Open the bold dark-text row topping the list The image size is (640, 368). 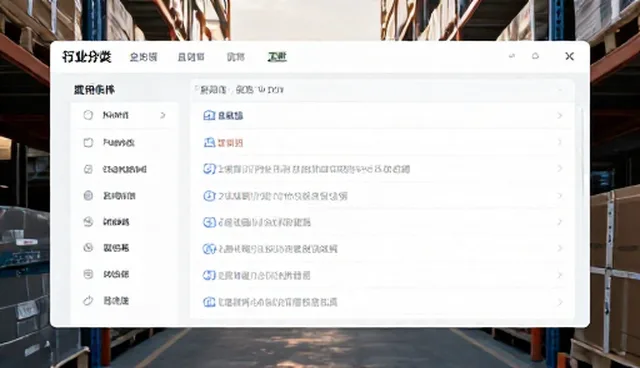[x=383, y=115]
